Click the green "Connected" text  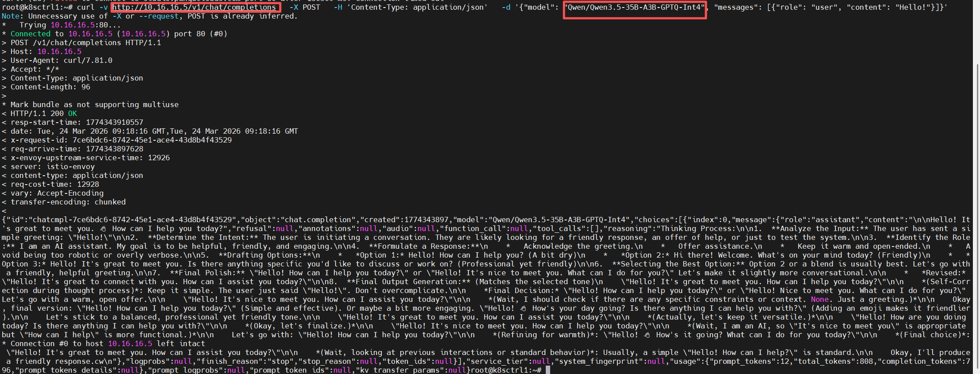[31, 34]
